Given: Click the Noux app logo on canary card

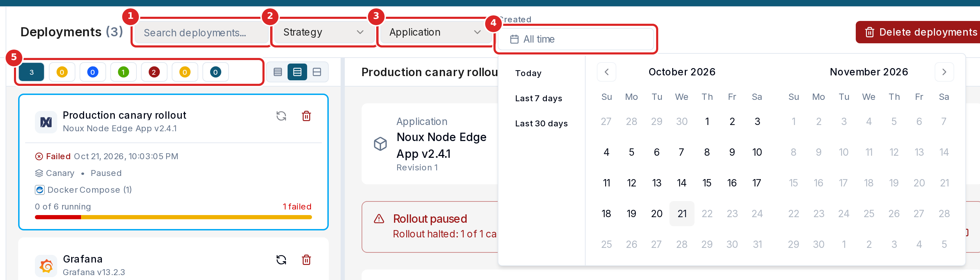Looking at the screenshot, I should pyautogui.click(x=46, y=122).
